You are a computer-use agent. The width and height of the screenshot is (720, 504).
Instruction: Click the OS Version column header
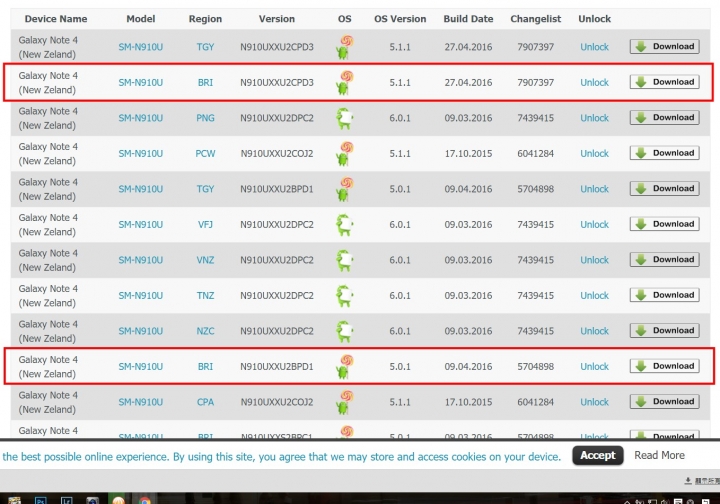(400, 19)
